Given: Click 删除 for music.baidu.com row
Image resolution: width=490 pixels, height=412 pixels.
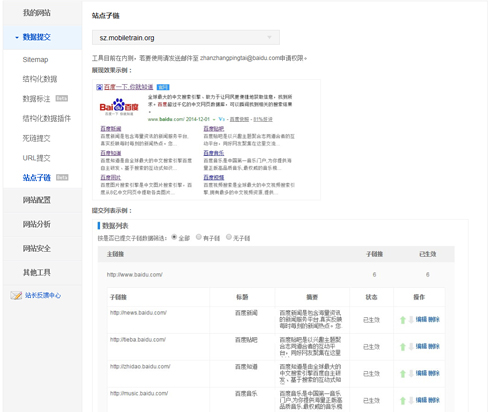Looking at the screenshot, I should (x=434, y=400).
